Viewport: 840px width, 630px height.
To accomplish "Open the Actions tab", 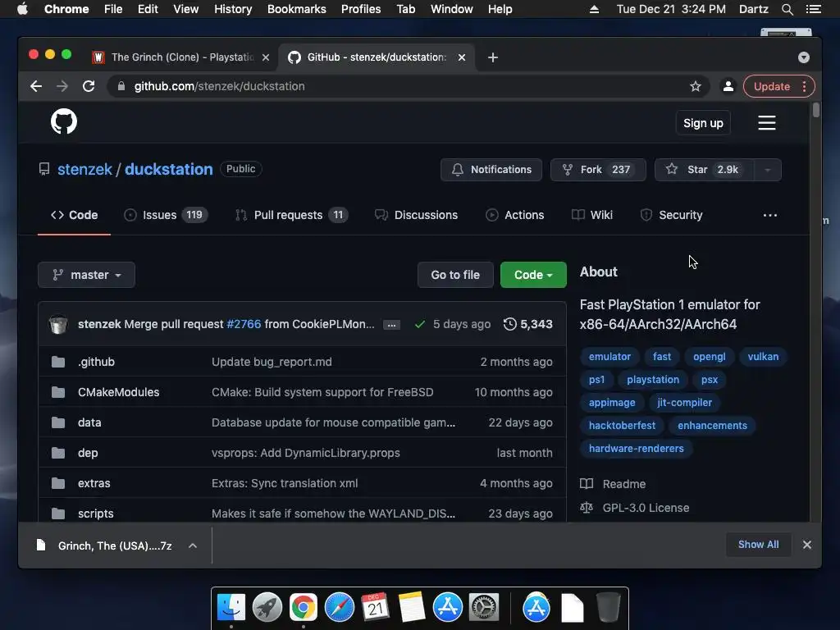I will tap(514, 215).
